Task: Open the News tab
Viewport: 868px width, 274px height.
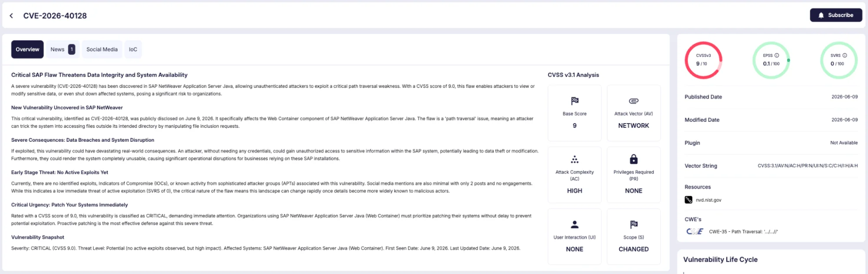Action: (63, 50)
